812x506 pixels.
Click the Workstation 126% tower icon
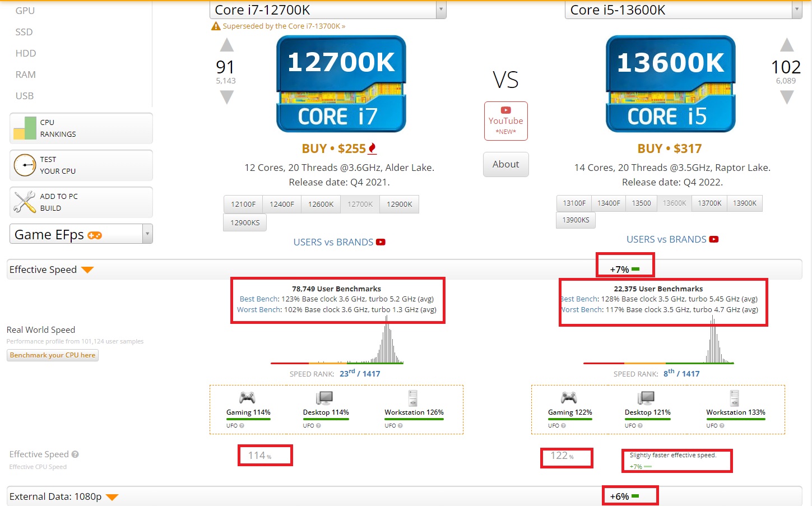413,398
